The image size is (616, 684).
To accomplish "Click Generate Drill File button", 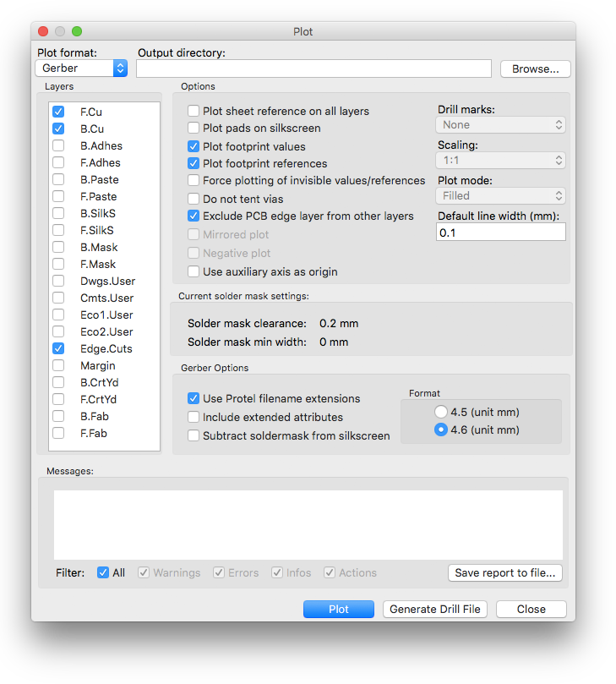I will pyautogui.click(x=435, y=609).
